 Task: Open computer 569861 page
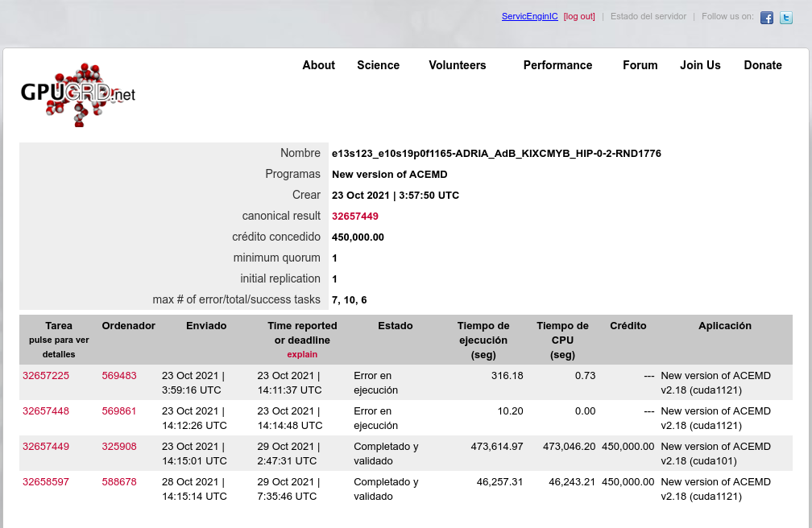[119, 411]
